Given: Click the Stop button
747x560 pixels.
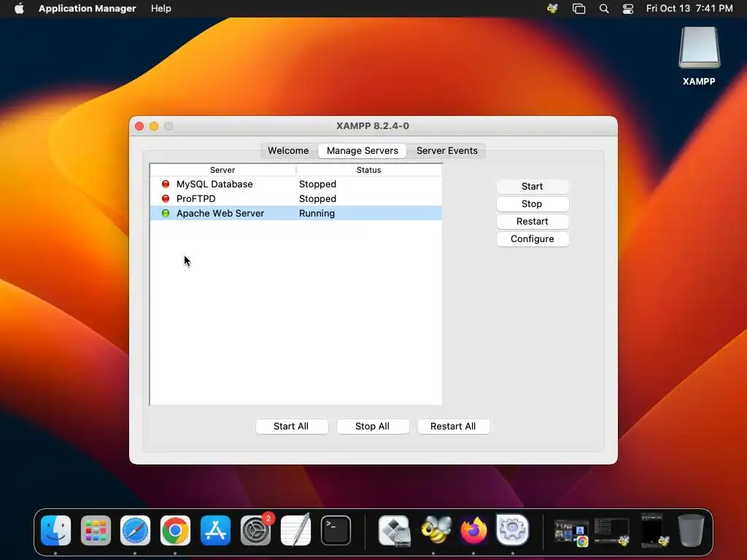Looking at the screenshot, I should point(532,204).
